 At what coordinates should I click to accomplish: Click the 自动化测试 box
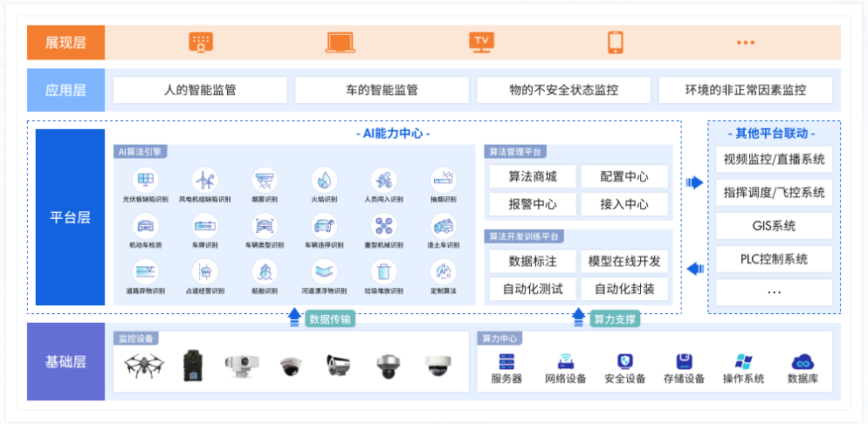pos(533,289)
